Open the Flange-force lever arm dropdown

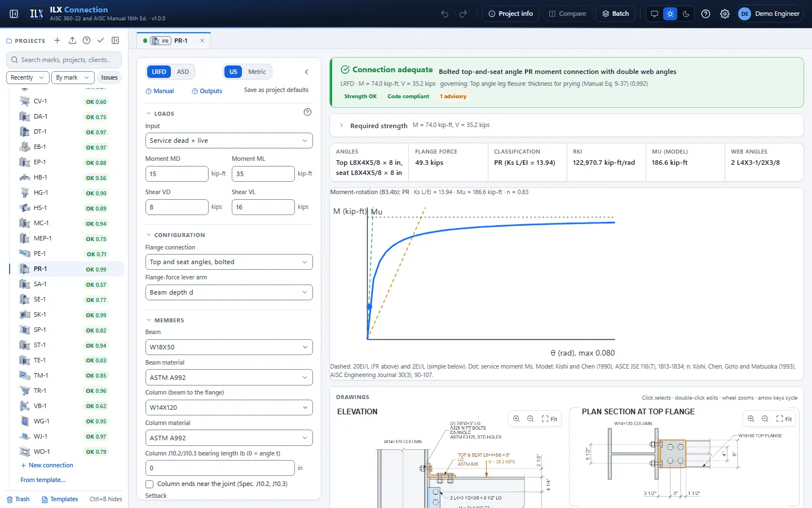229,292
